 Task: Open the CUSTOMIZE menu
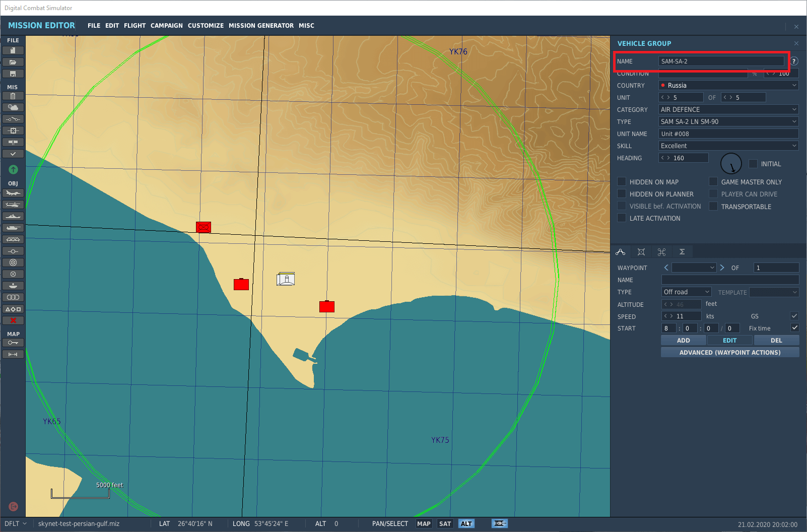point(206,26)
